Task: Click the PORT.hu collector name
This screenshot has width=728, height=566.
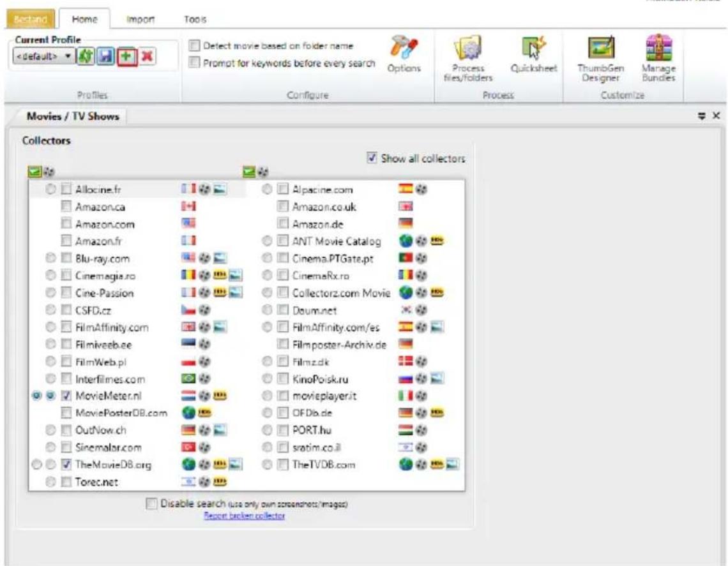Action: [312, 430]
